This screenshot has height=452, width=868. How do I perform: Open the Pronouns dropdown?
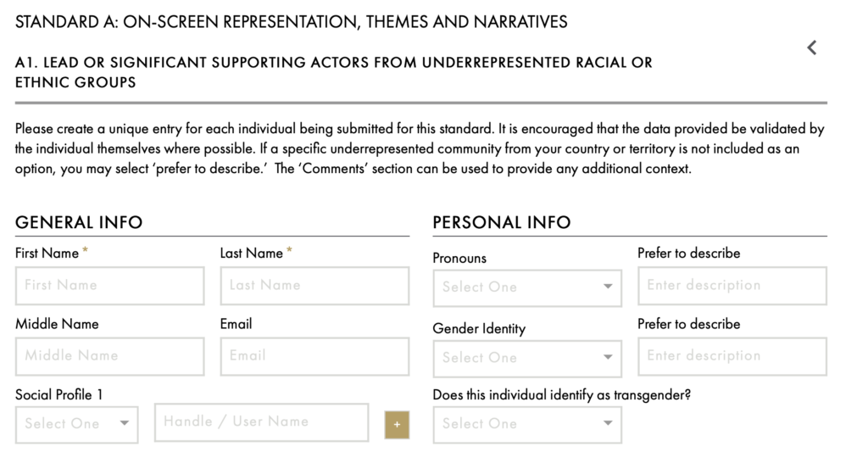tap(527, 288)
